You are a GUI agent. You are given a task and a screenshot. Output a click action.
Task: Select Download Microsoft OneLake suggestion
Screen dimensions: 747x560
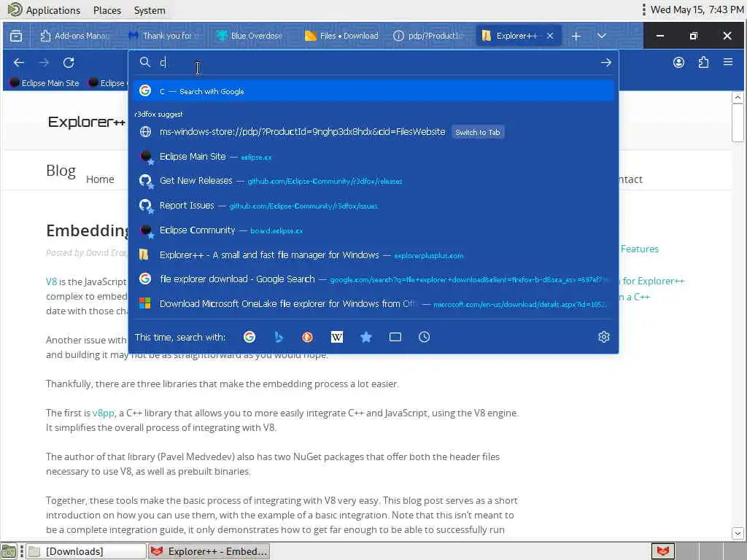point(374,304)
